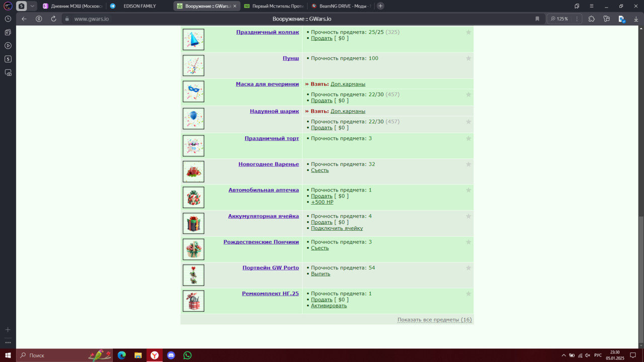Click the Праздничный колпак item image

tap(193, 40)
